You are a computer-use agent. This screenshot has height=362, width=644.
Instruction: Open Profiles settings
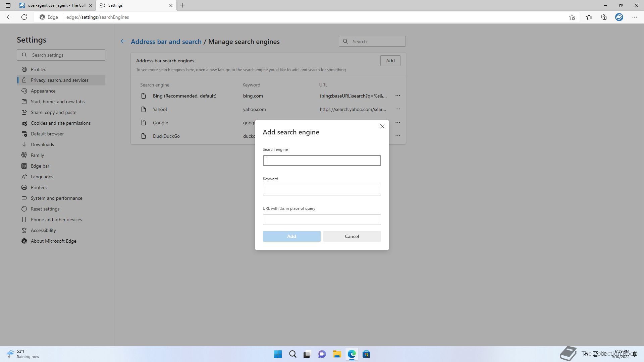[x=61, y=69]
